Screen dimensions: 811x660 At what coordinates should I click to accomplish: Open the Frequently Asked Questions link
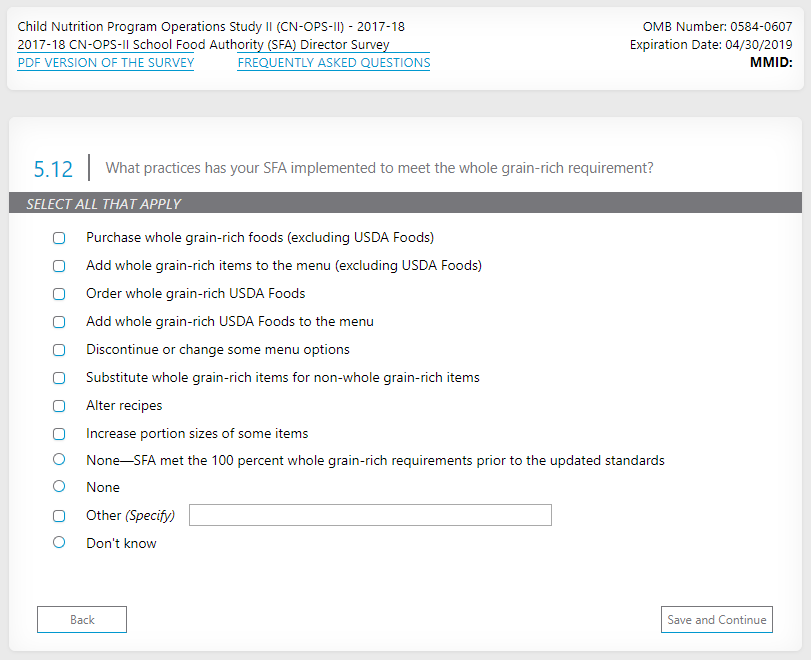pyautogui.click(x=334, y=63)
